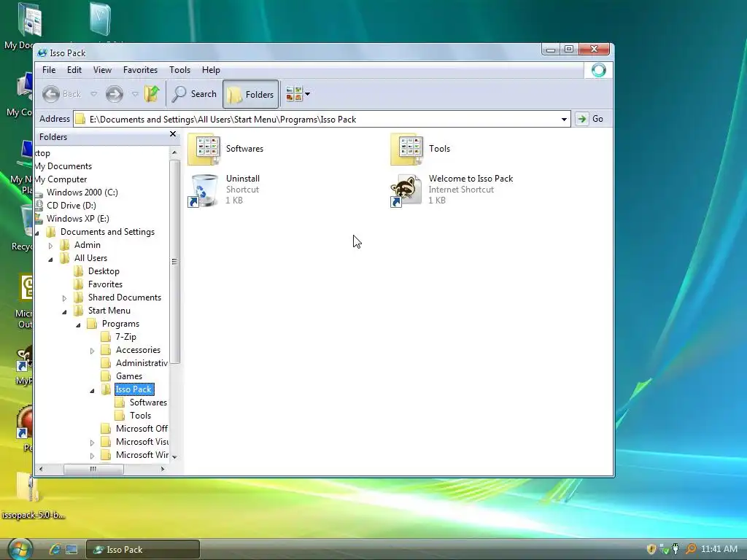Expand the Accessories node
The height and width of the screenshot is (560, 747).
(x=92, y=351)
